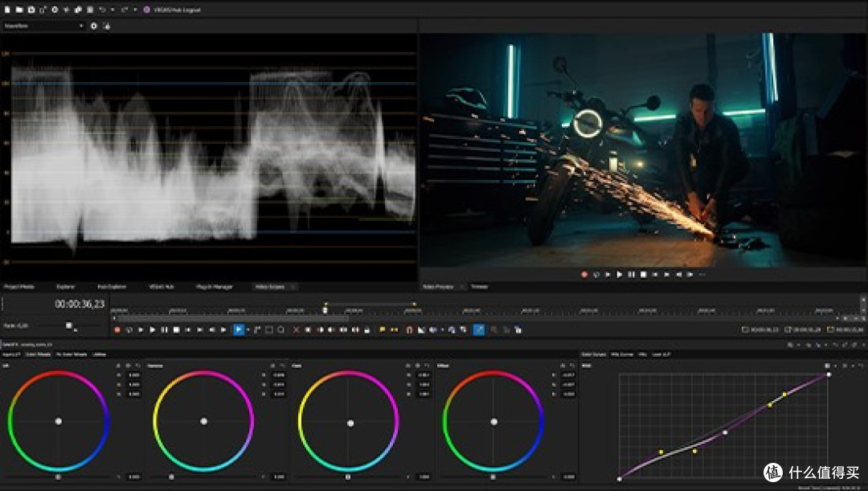Viewport: 868px width, 491px height.
Task: Click Record button under video preview
Action: tap(584, 275)
